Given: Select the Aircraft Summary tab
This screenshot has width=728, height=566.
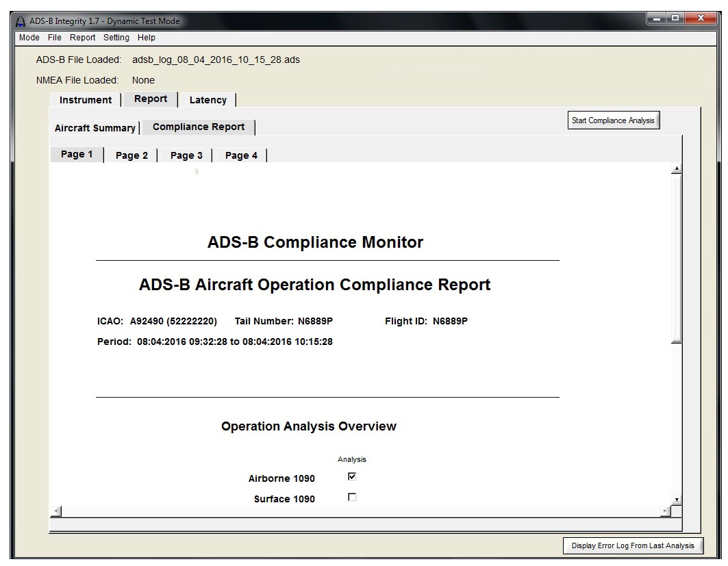Looking at the screenshot, I should (95, 128).
